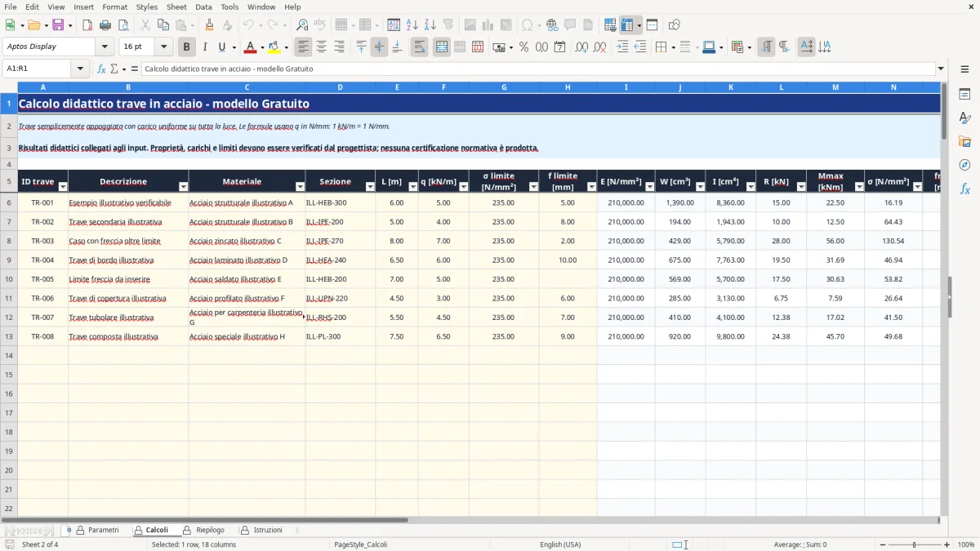This screenshot has height=551, width=980.
Task: Save the document with the floppy icon
Action: pos(58,25)
